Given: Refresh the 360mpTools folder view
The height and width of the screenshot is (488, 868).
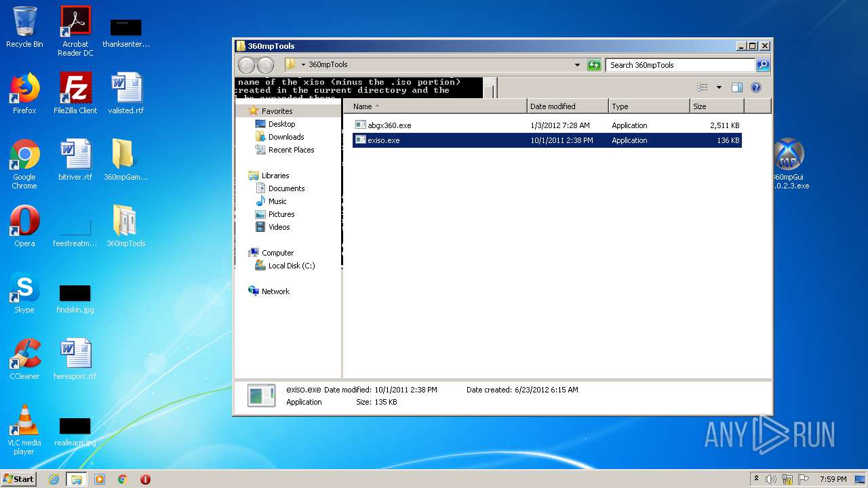Looking at the screenshot, I should coord(594,65).
